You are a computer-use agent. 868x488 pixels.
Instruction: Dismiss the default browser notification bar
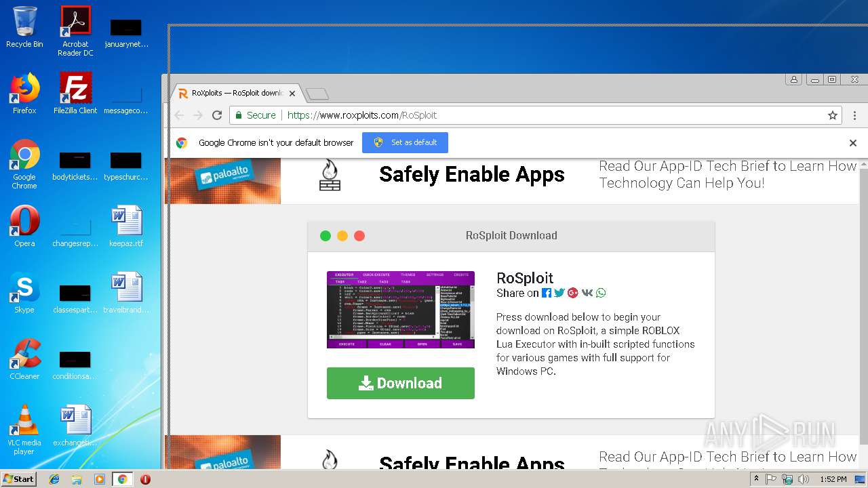coord(853,143)
